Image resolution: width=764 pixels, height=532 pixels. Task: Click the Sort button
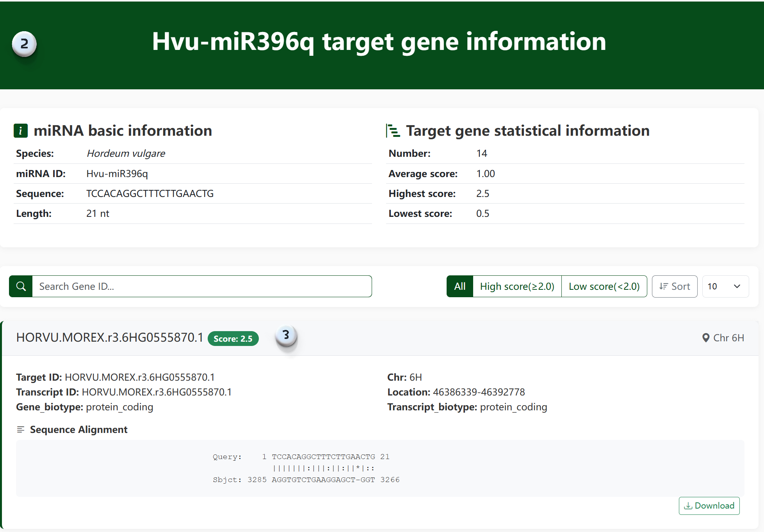pos(675,286)
